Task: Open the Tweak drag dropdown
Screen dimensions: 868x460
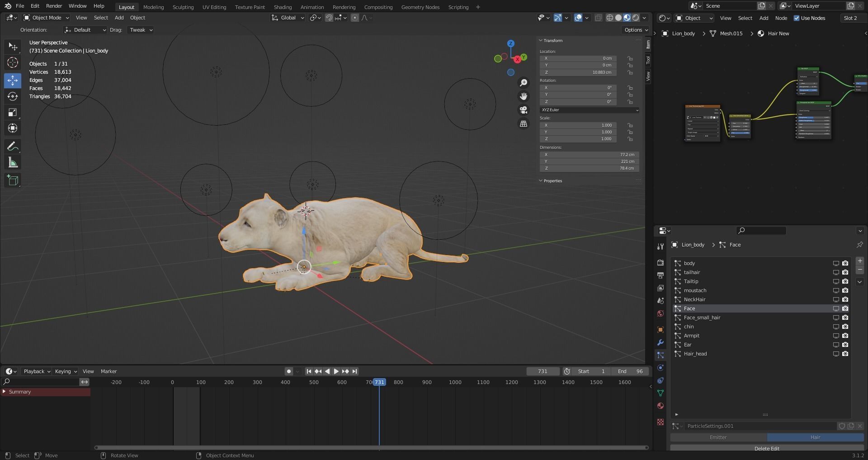Action: (141, 30)
